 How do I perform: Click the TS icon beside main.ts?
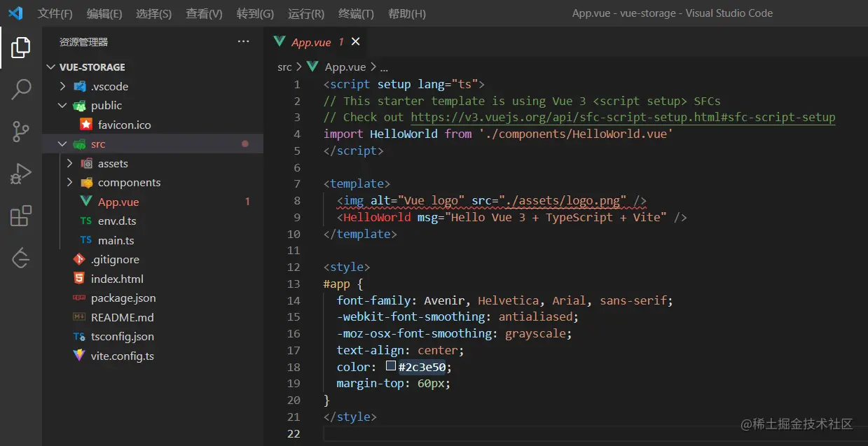[85, 240]
